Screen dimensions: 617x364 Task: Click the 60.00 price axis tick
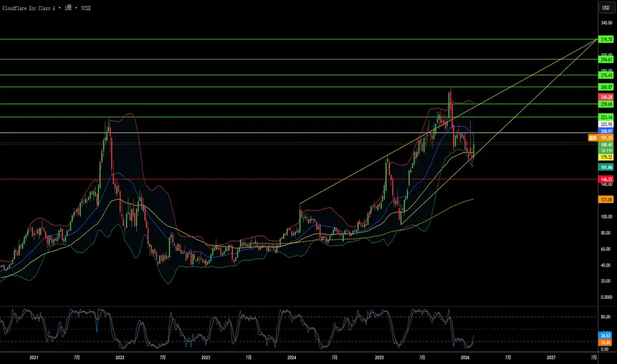point(606,249)
